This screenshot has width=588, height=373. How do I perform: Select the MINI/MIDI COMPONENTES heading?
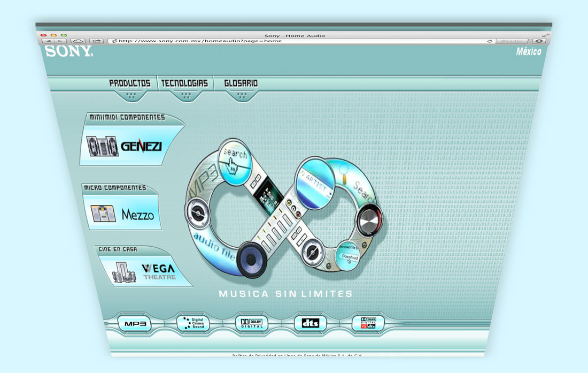pos(127,117)
